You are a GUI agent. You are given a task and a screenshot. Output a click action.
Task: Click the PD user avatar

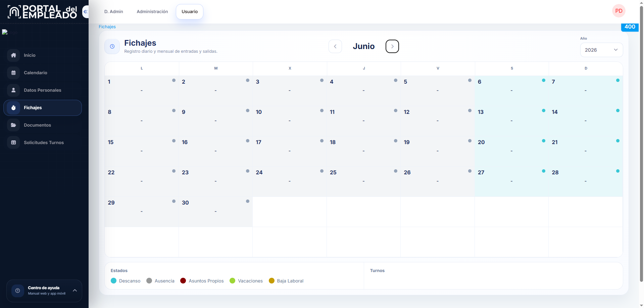click(618, 11)
